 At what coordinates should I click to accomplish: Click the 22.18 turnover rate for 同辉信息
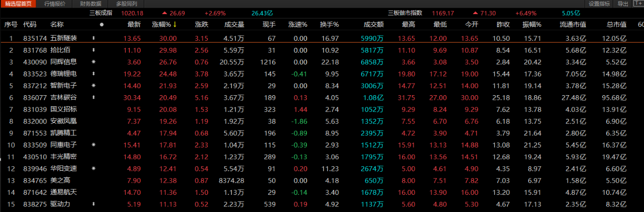[x=330, y=61]
